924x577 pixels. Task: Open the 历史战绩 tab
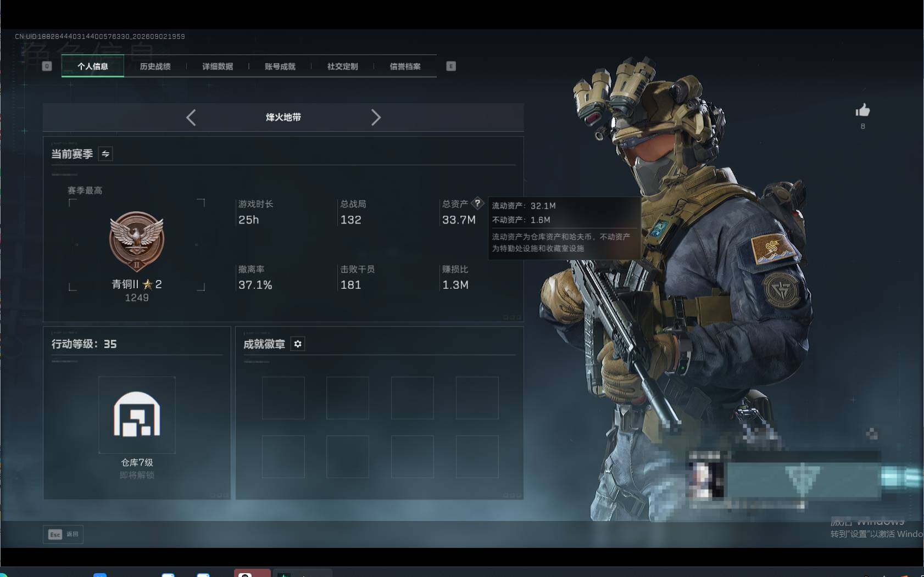[155, 66]
